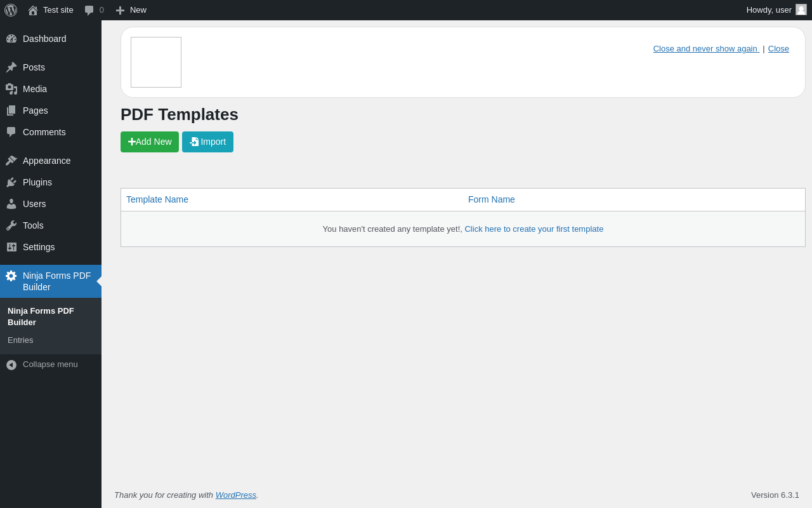The height and width of the screenshot is (508, 812).
Task: Click the Import button
Action: click(207, 142)
